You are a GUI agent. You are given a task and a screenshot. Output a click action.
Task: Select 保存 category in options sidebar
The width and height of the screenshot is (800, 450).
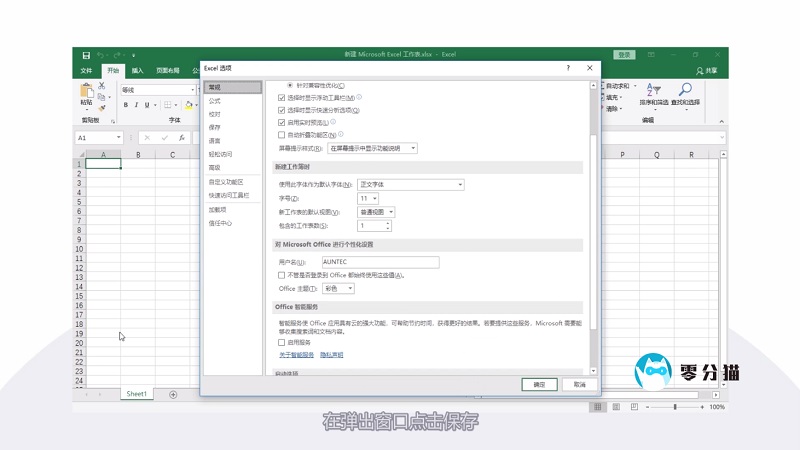(215, 128)
